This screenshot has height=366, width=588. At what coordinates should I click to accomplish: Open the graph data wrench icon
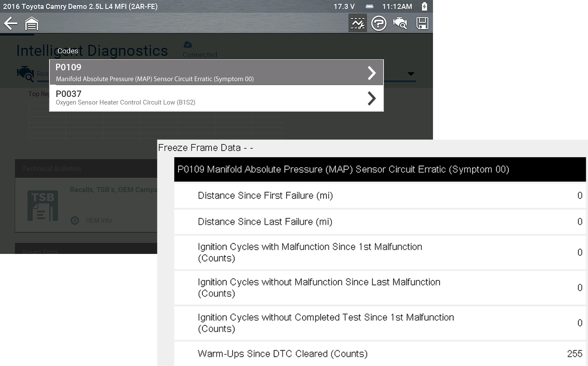tap(357, 23)
